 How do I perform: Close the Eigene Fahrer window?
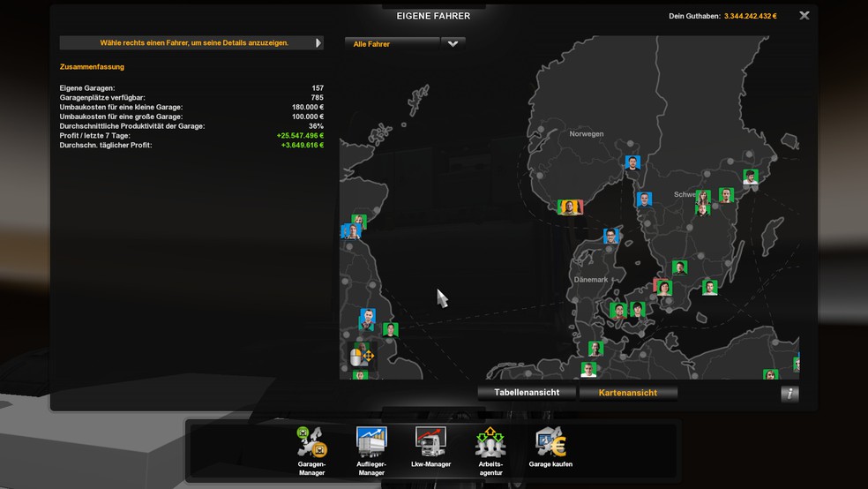[x=804, y=16]
